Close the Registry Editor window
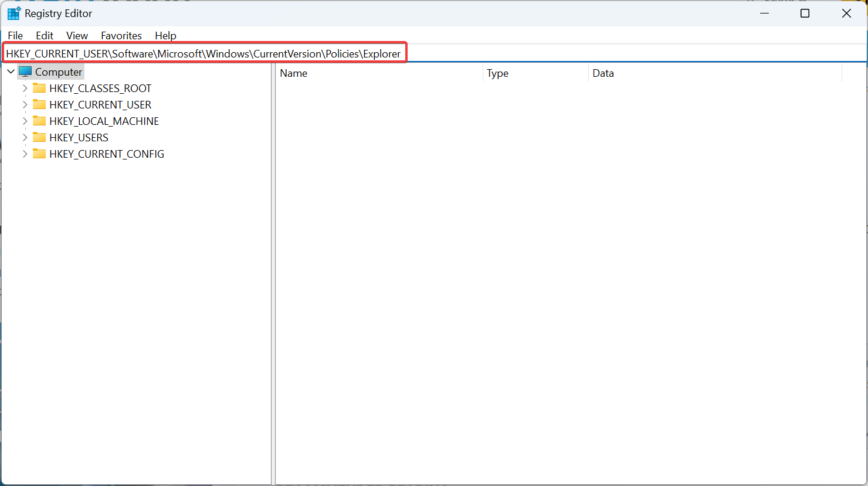Viewport: 868px width, 486px height. click(846, 13)
